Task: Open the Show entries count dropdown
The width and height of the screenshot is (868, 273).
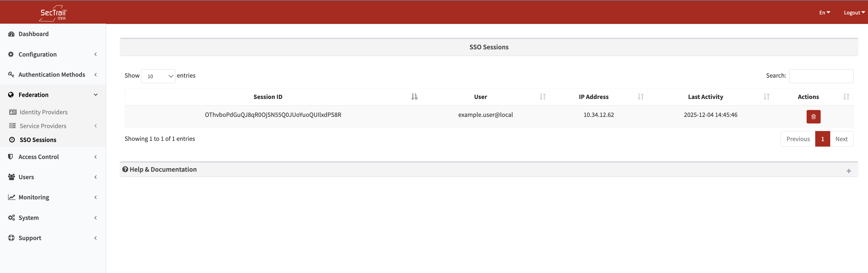Action: [158, 76]
